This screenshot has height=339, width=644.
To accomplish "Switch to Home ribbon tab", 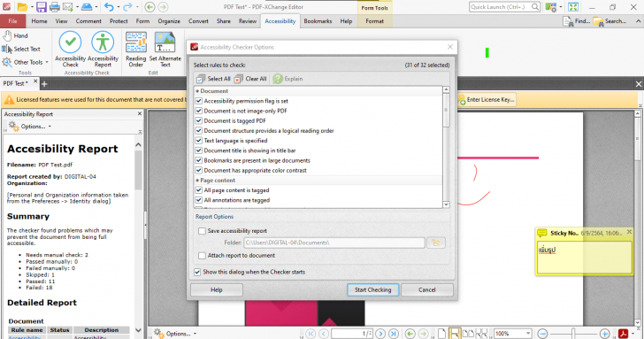I will point(40,21).
